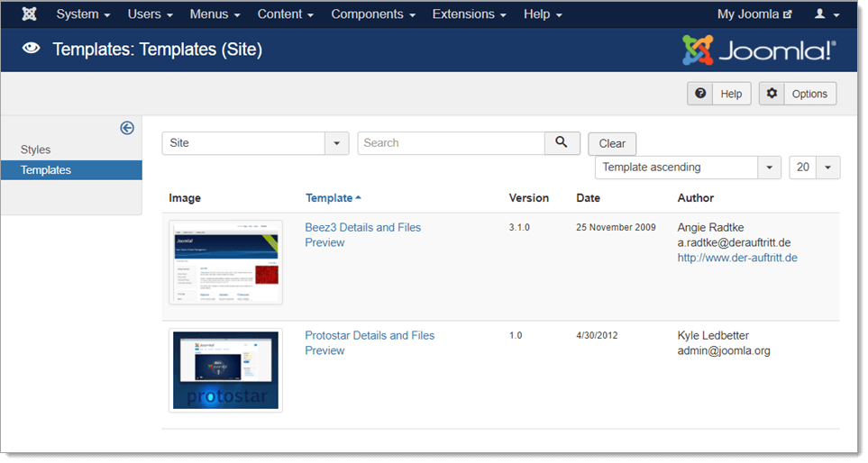Click the Clear button

point(612,144)
